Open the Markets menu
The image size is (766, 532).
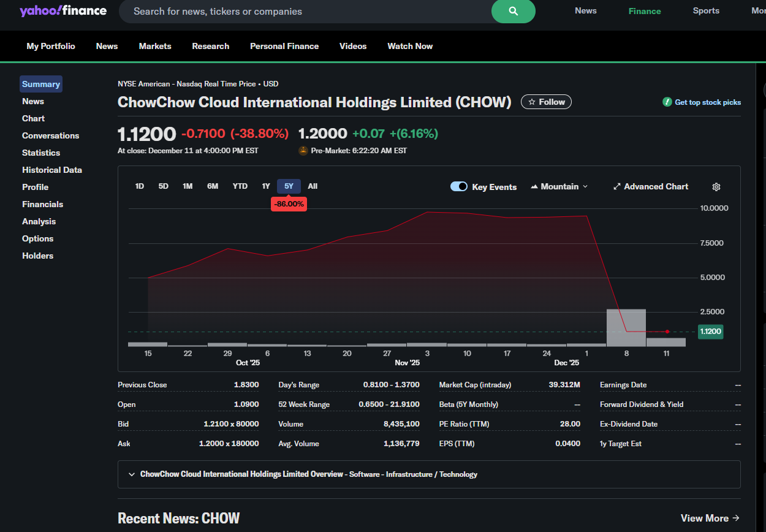pyautogui.click(x=155, y=47)
